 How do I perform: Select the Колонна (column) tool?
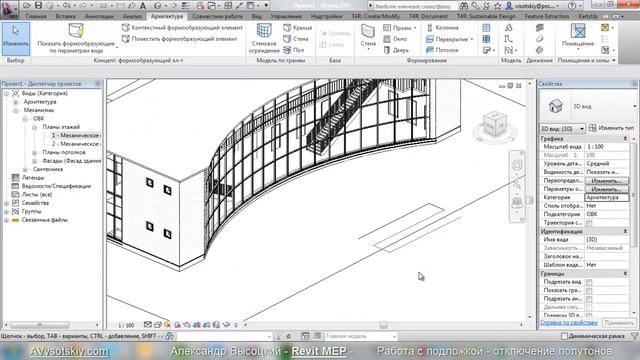point(442,28)
